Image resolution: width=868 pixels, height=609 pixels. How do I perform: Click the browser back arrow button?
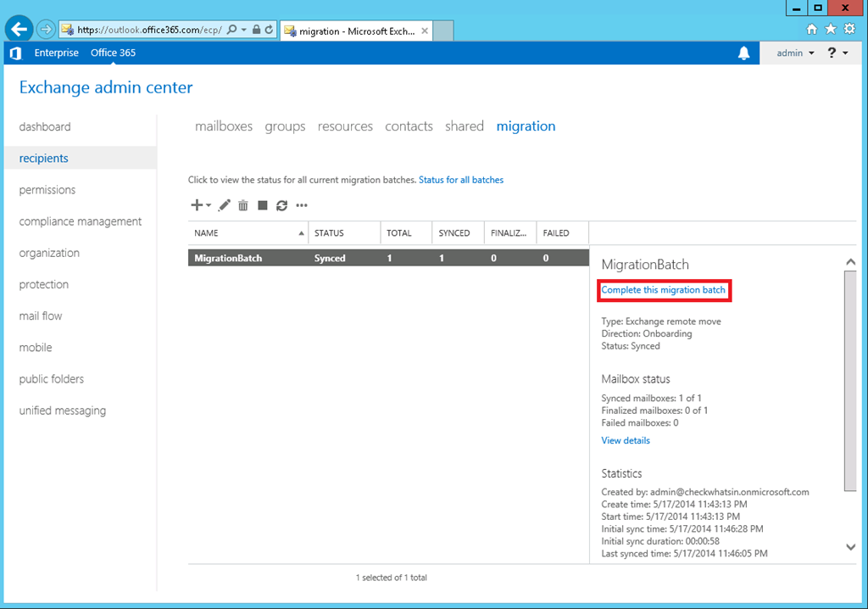coord(19,30)
